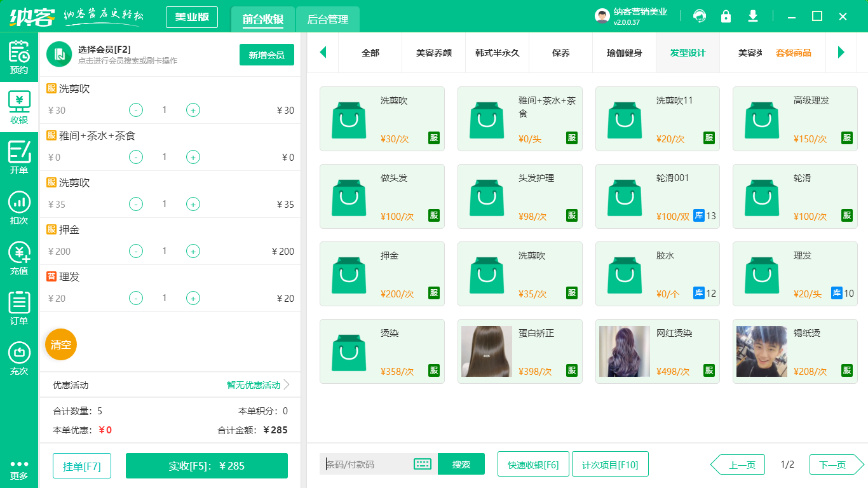This screenshot has width=868, height=488.
Task: Increase quantity of 雅间+茶水+茶食 in cart
Action: [x=193, y=157]
